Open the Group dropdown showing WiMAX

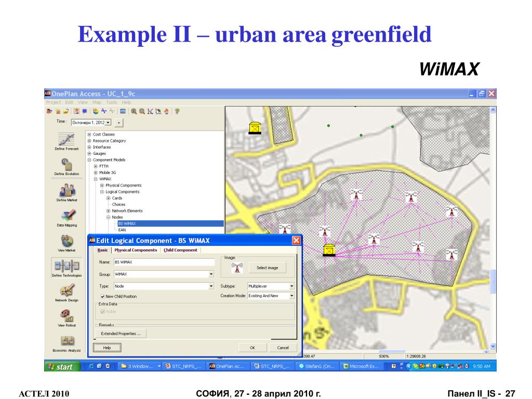[x=211, y=274]
